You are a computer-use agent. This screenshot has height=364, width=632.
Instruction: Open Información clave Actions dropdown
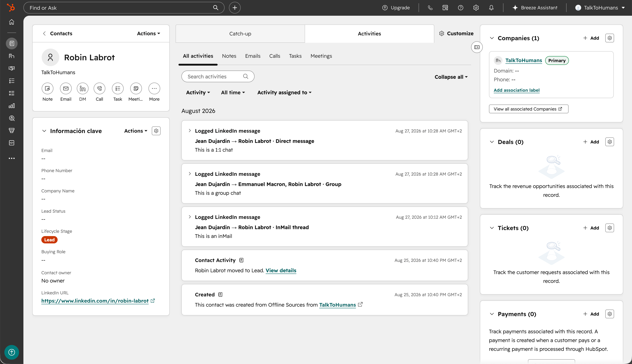[x=136, y=131]
